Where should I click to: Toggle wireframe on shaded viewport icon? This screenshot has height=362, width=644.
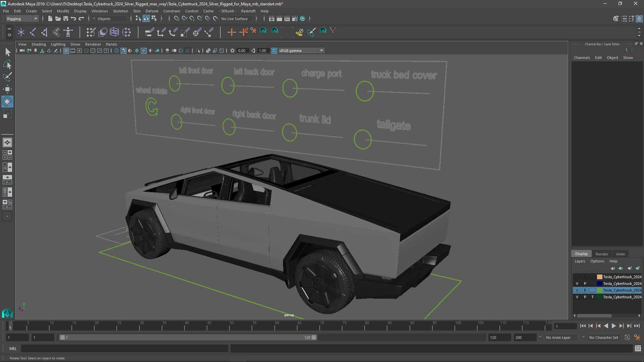pyautogui.click(x=137, y=51)
